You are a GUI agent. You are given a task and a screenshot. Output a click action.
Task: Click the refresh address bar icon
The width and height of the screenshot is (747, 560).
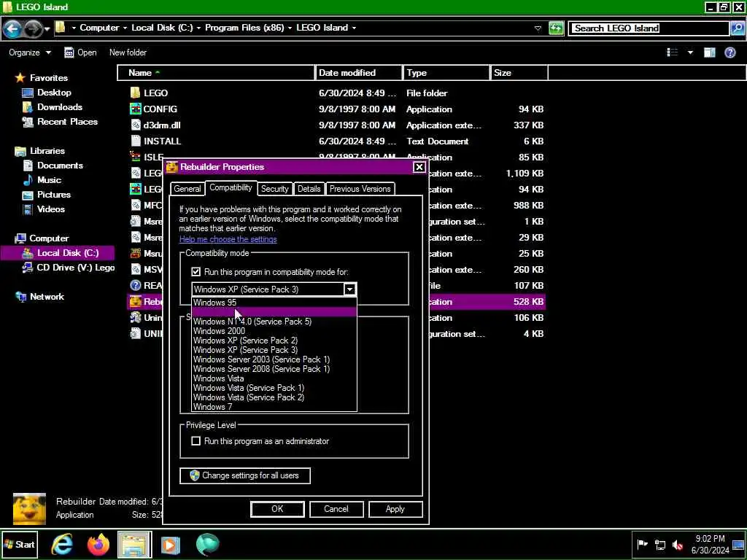click(x=556, y=28)
